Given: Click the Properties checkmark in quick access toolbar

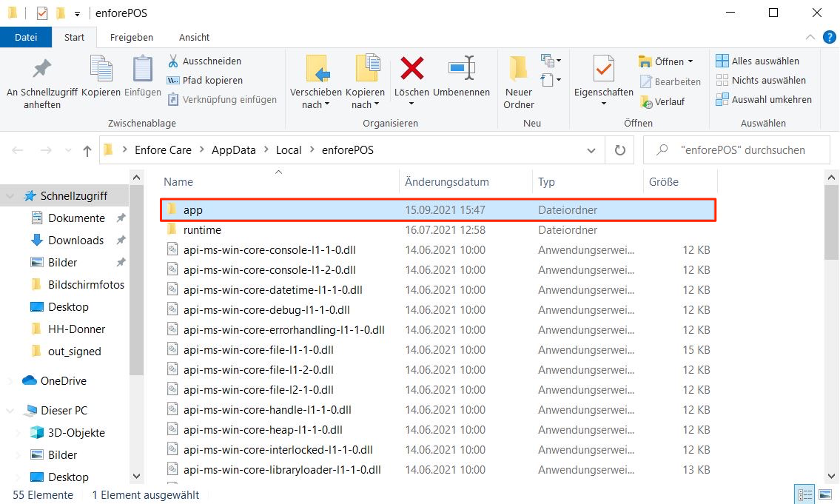Looking at the screenshot, I should (41, 13).
